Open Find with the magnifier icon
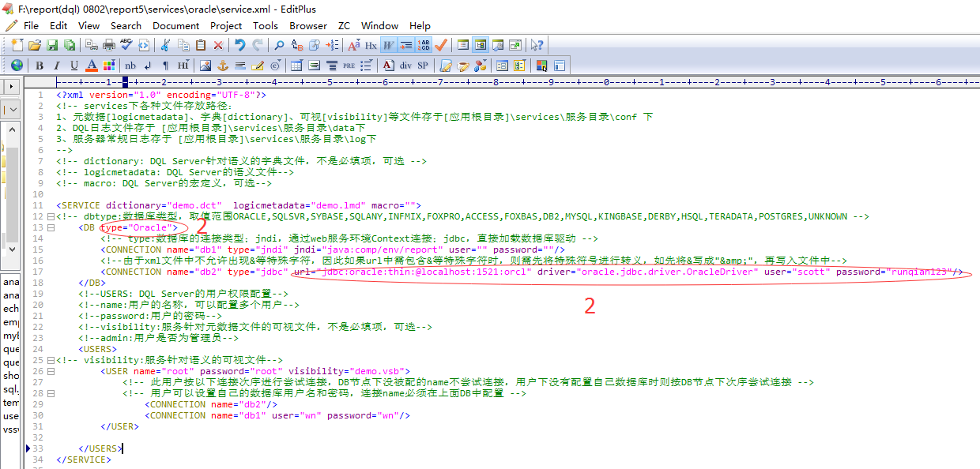Image resolution: width=980 pixels, height=469 pixels. coord(279,45)
